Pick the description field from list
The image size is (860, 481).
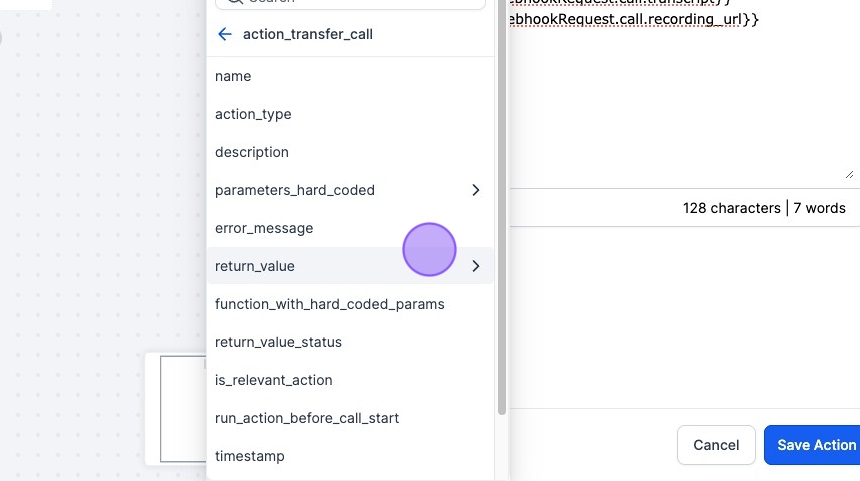point(252,152)
